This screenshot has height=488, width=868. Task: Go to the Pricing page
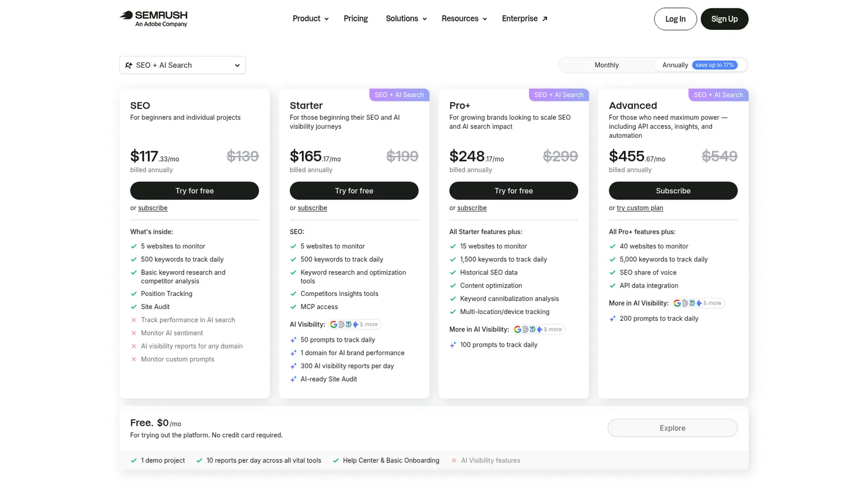point(355,19)
